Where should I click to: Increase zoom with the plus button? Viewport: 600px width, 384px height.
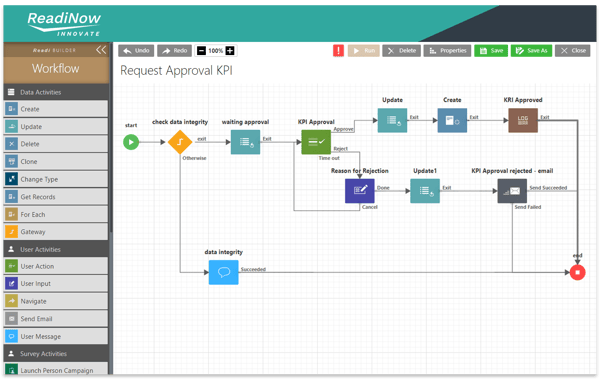point(230,50)
